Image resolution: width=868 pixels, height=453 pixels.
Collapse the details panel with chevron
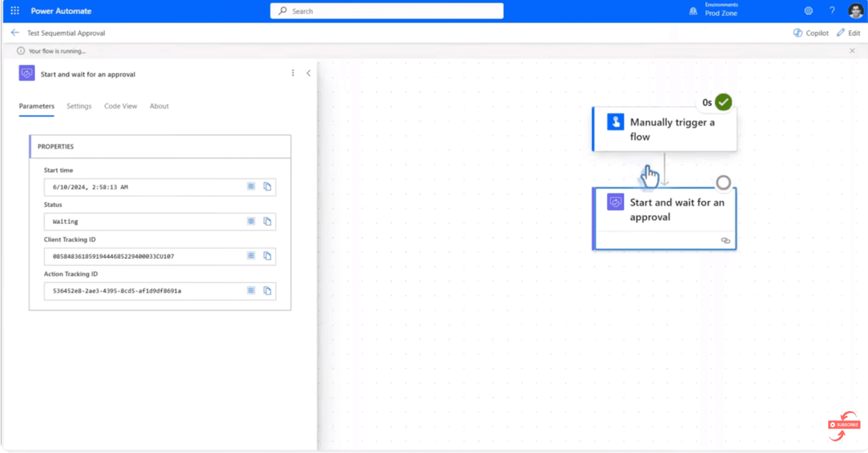pyautogui.click(x=309, y=73)
